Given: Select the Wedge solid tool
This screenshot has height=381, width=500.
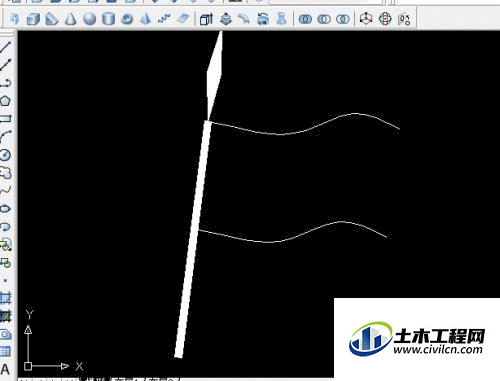Looking at the screenshot, I should tap(52, 19).
